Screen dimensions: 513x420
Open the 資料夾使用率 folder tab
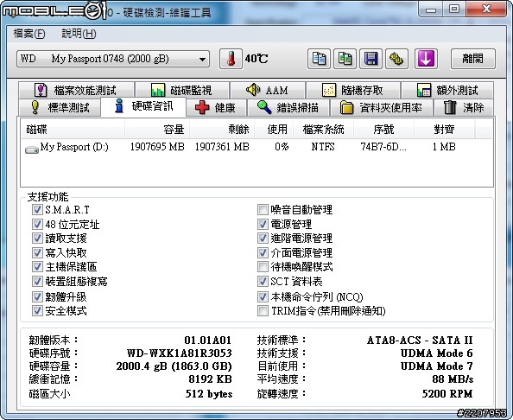pos(382,107)
